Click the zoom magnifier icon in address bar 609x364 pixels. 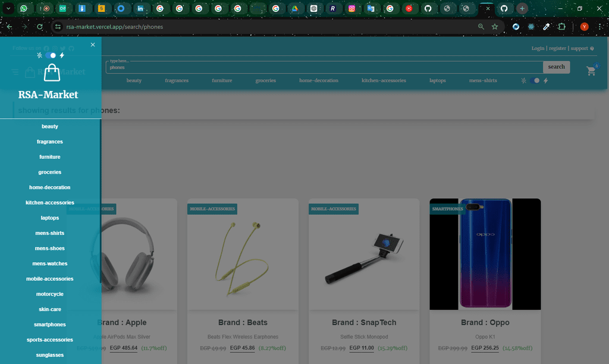[x=481, y=27]
